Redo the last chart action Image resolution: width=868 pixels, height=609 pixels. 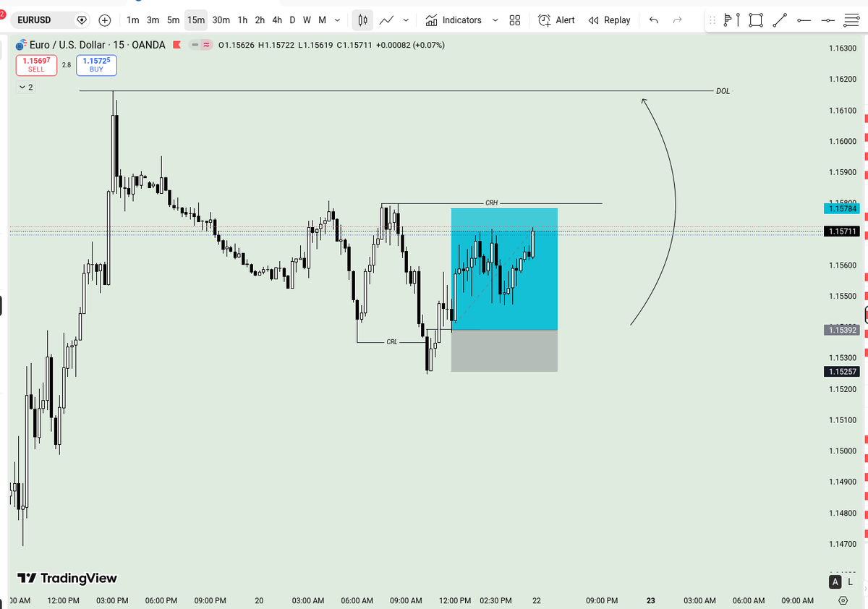tap(678, 20)
